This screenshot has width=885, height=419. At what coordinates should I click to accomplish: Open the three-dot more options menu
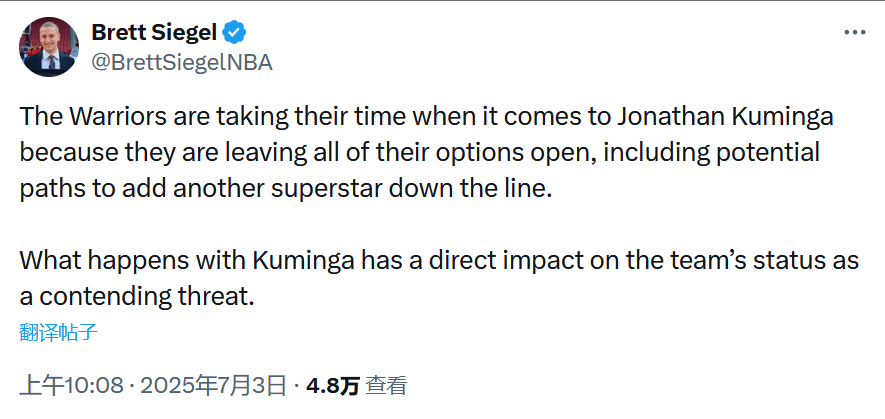[854, 32]
